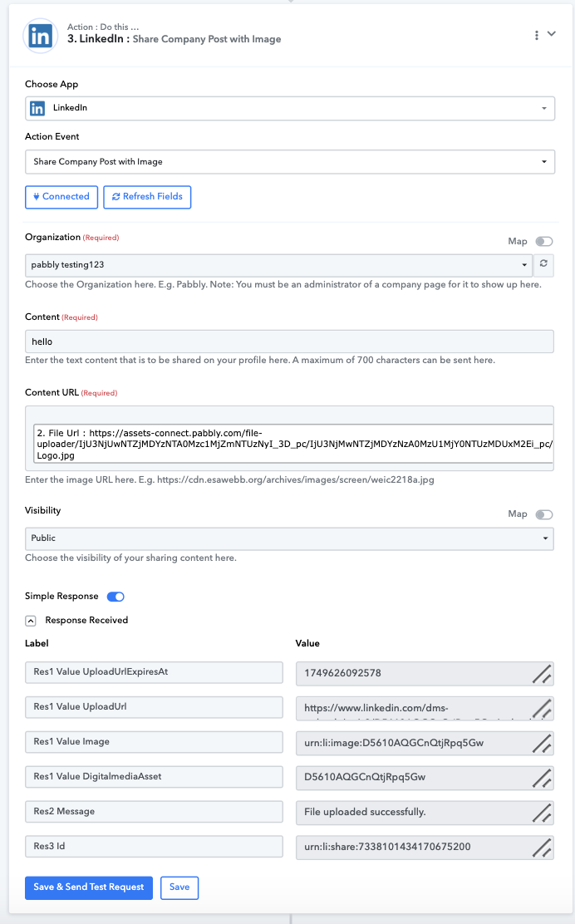
Task: Click Save & Send Test Request
Action: pos(89,887)
